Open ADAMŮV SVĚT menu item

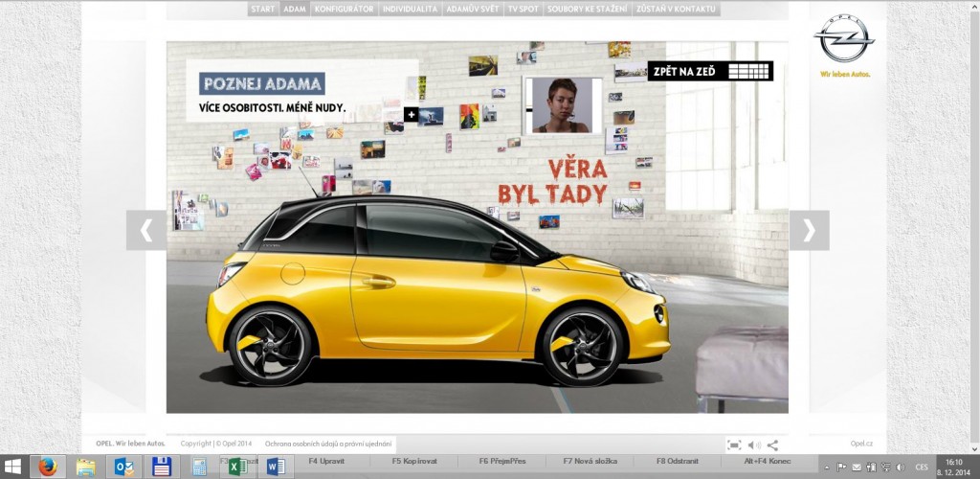(x=473, y=9)
